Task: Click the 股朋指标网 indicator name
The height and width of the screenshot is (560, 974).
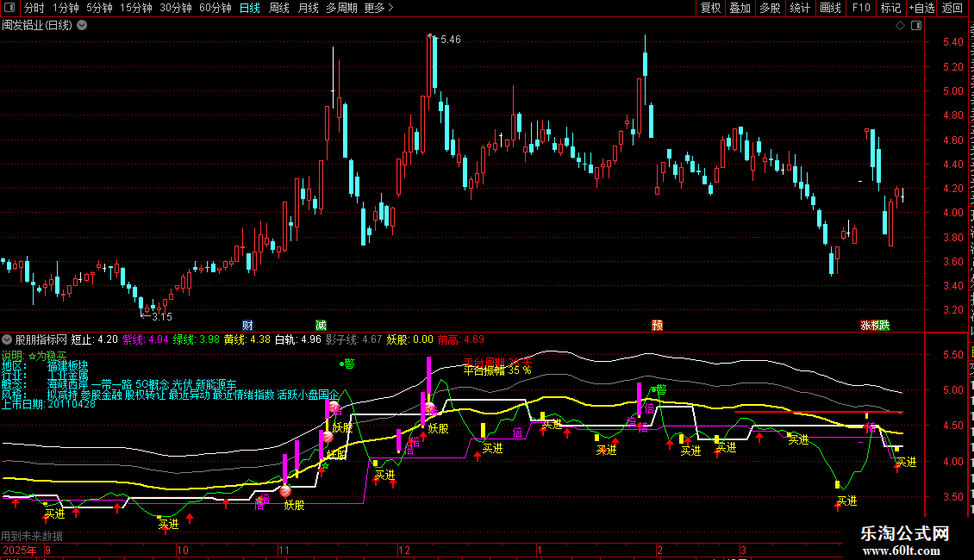Action: (x=41, y=339)
